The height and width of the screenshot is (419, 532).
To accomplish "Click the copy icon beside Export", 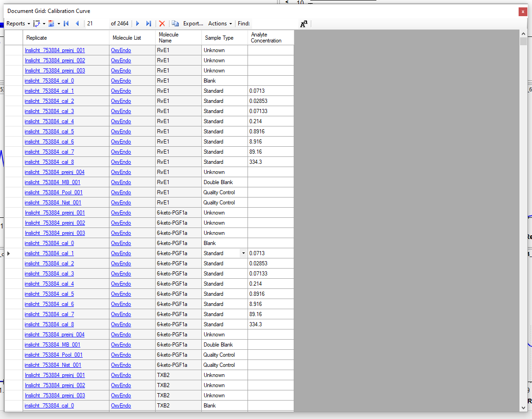I will pos(175,24).
